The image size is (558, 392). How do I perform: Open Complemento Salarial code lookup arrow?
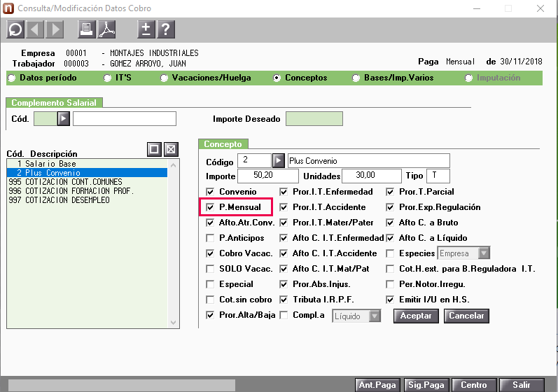point(64,118)
